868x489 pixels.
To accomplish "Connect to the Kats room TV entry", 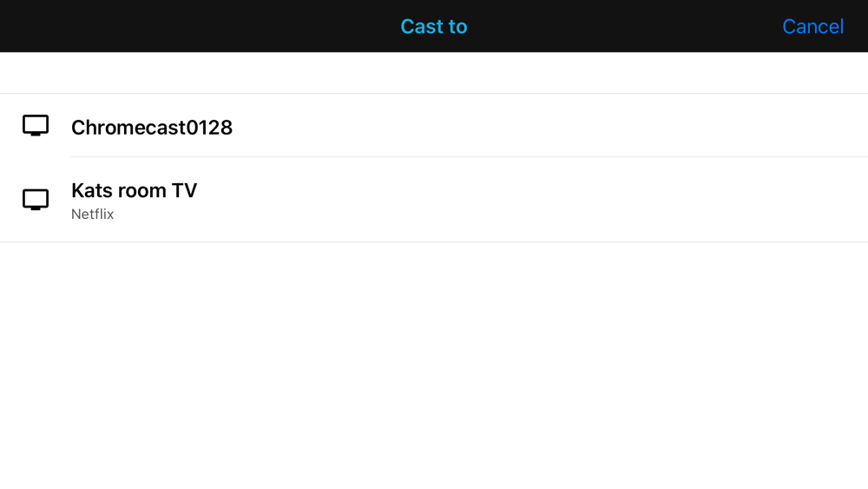I will pyautogui.click(x=434, y=200).
